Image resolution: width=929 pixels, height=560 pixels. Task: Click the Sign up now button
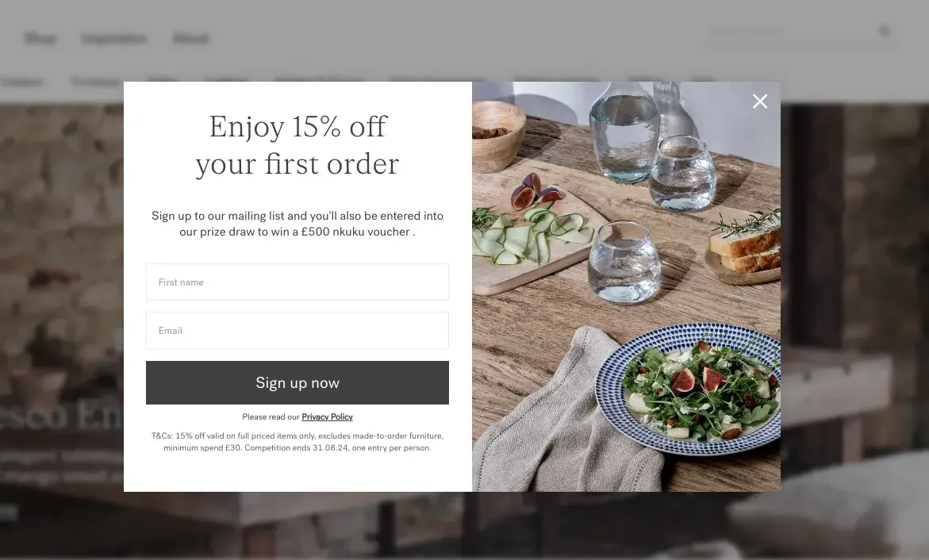[x=298, y=383]
